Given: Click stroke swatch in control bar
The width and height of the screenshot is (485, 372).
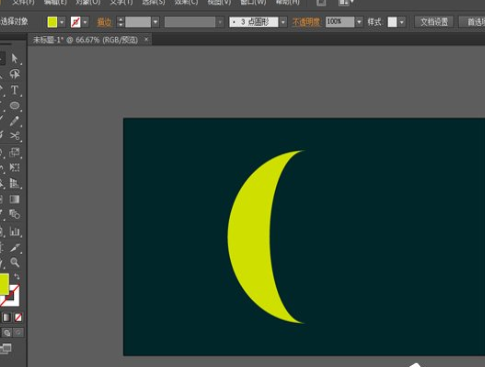Looking at the screenshot, I should pos(76,22).
